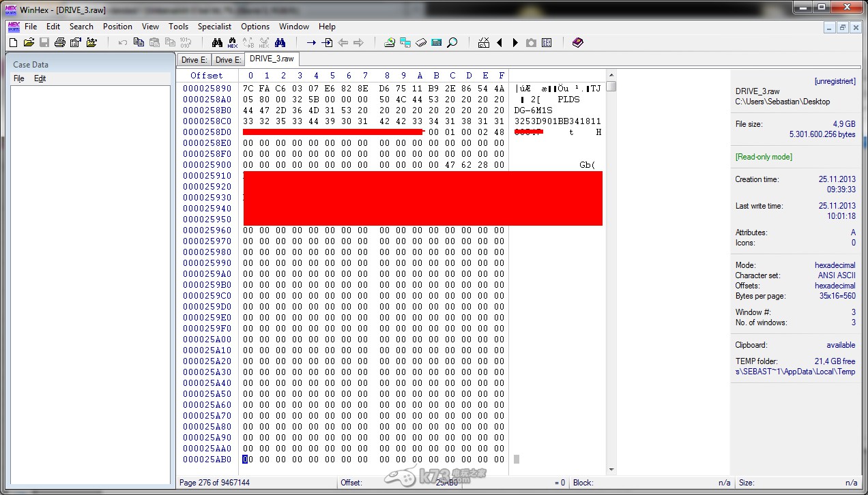868x495 pixels.
Task: Open Find Text with the first binoculars icon
Action: [217, 42]
